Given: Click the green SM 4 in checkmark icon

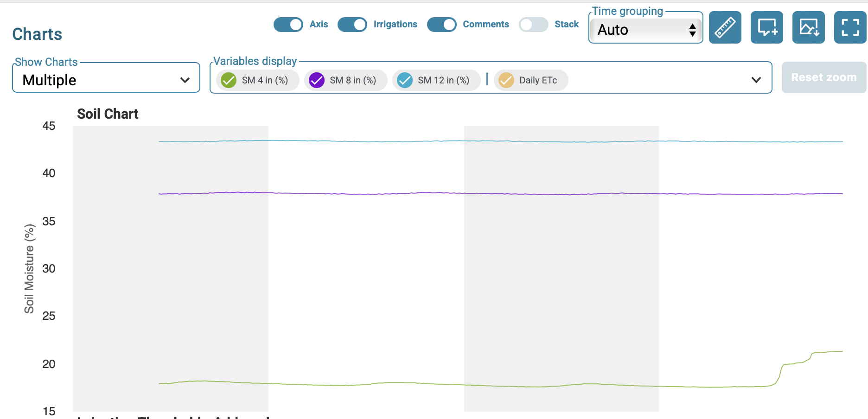Looking at the screenshot, I should pos(229,80).
